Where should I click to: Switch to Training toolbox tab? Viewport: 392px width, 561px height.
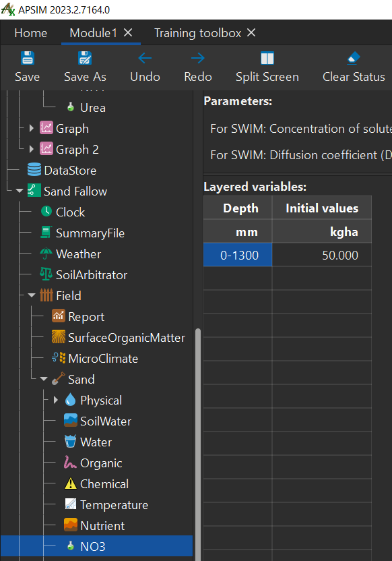click(197, 33)
